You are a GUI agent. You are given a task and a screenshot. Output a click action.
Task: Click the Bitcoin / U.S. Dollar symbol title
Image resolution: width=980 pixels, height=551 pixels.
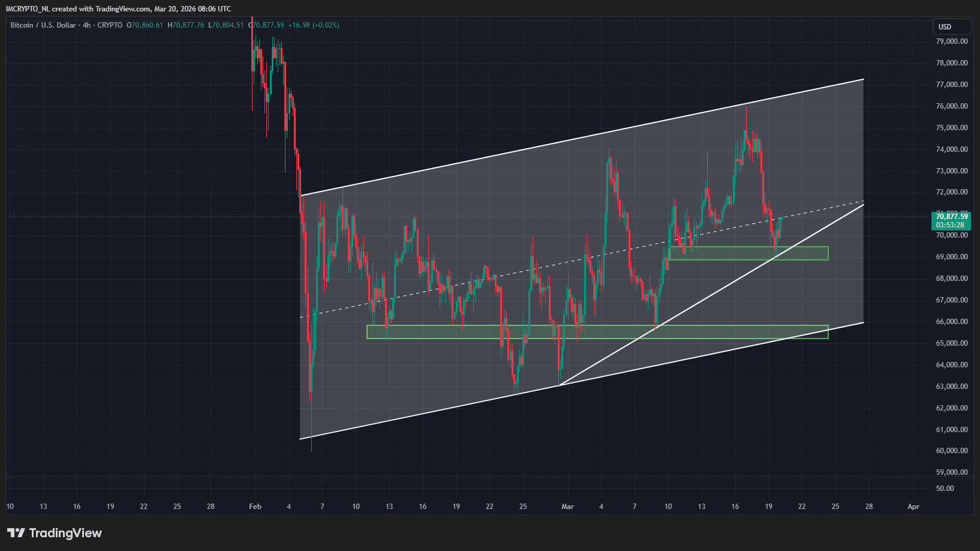coord(43,25)
